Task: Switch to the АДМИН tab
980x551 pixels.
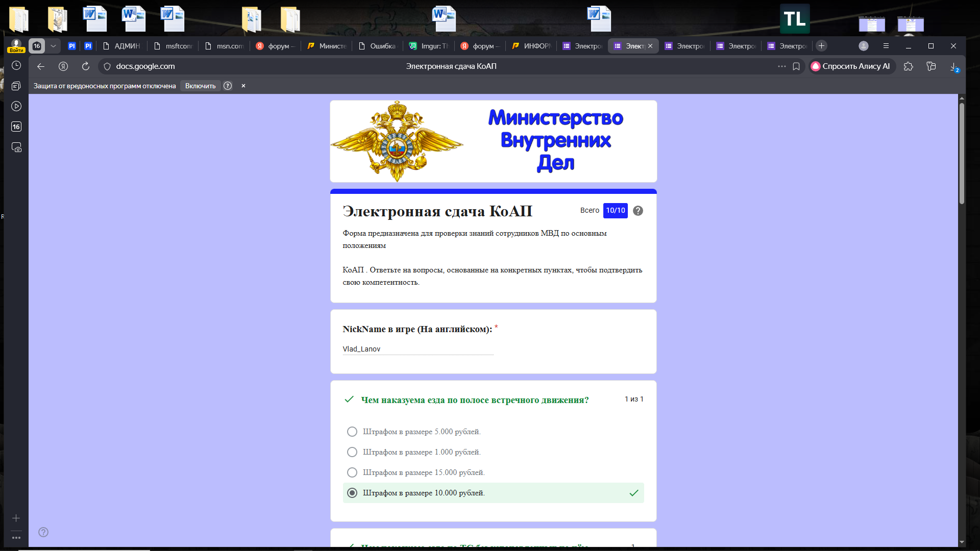Action: [121, 46]
